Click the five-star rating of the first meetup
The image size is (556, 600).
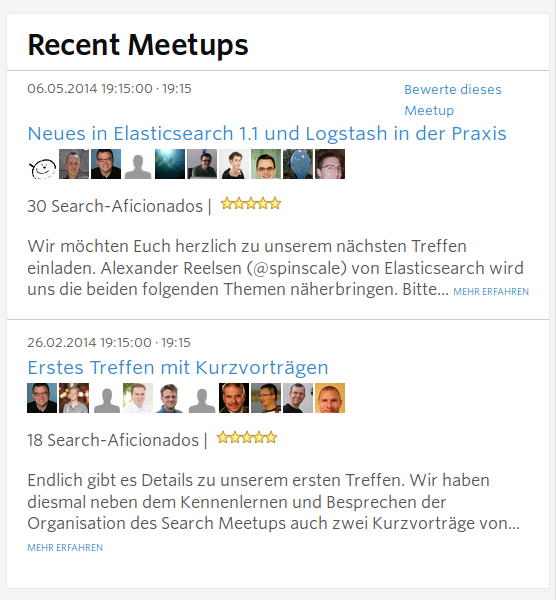pos(251,203)
